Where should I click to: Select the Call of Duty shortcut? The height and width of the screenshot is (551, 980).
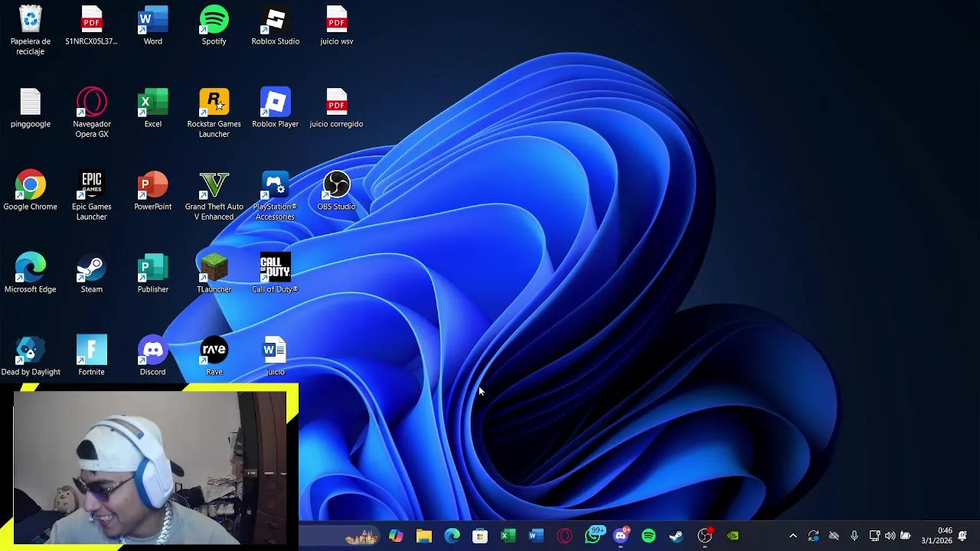click(276, 272)
